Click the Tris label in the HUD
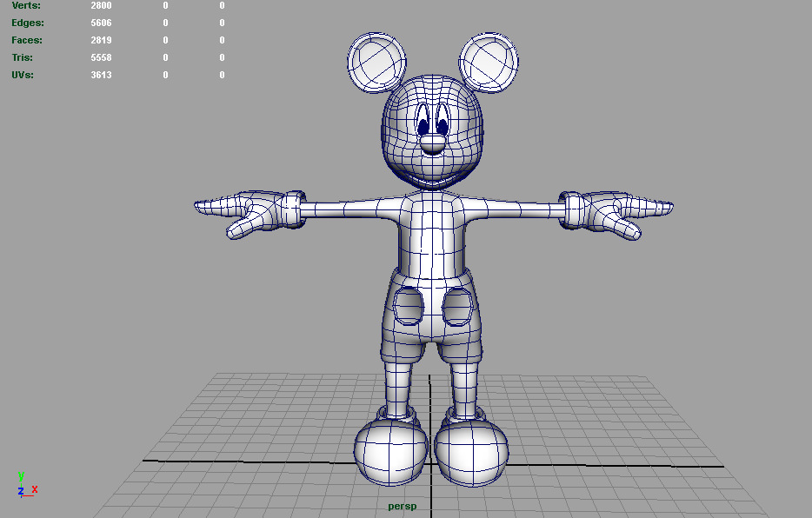812x518 pixels. (23, 57)
